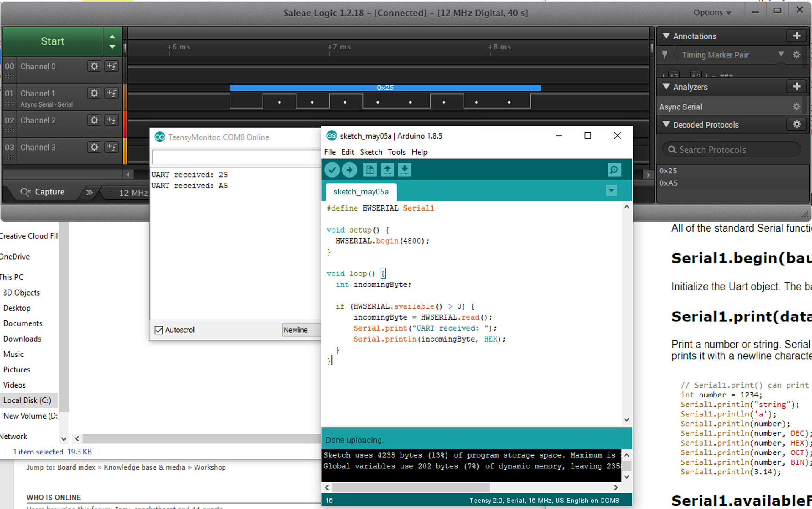
Task: Click the Arduino Verify checkmark icon
Action: pos(332,170)
